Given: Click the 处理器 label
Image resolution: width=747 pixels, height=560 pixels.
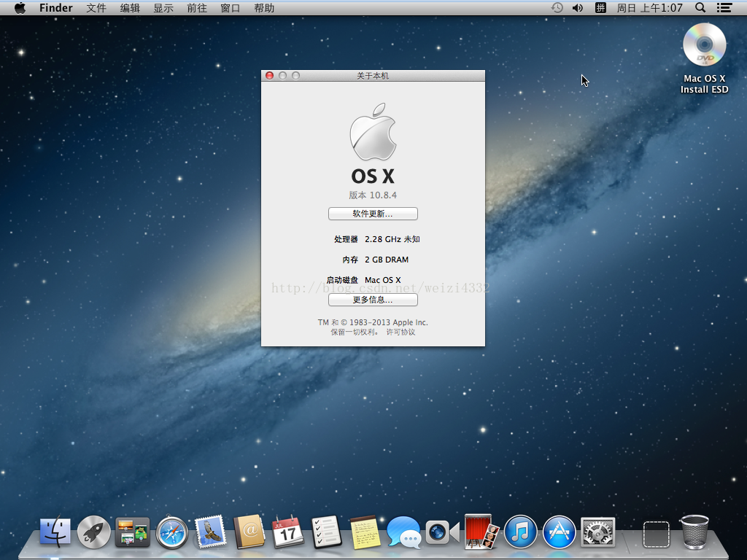Looking at the screenshot, I should 346,239.
